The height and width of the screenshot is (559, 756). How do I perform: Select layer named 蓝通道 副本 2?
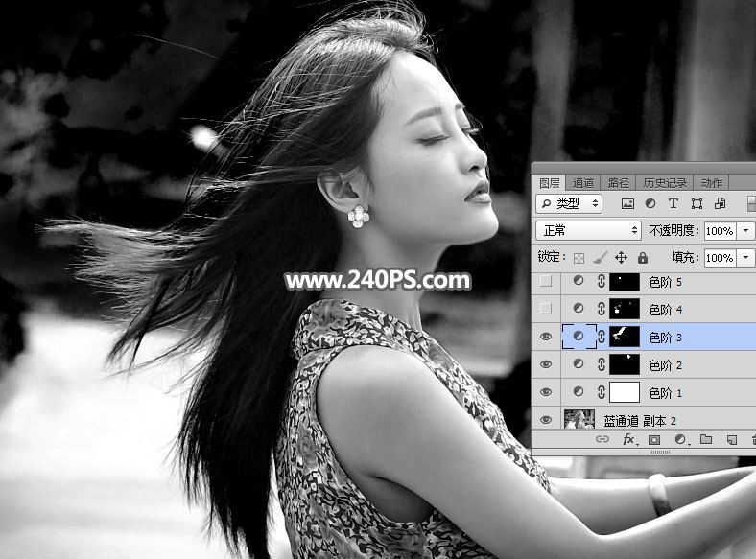point(640,421)
